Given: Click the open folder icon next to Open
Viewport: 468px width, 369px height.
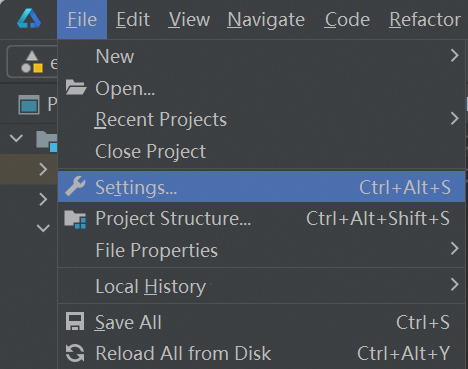Looking at the screenshot, I should coord(76,87).
